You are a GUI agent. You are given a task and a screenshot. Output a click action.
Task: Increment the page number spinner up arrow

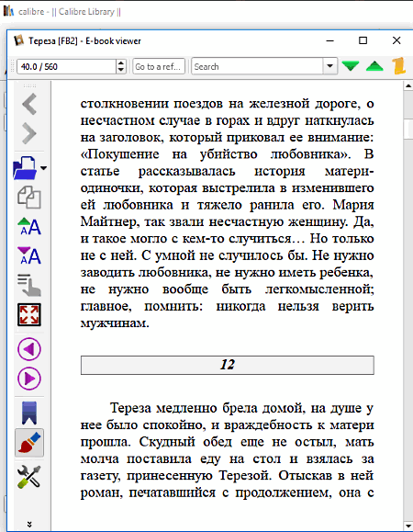[x=121, y=63]
